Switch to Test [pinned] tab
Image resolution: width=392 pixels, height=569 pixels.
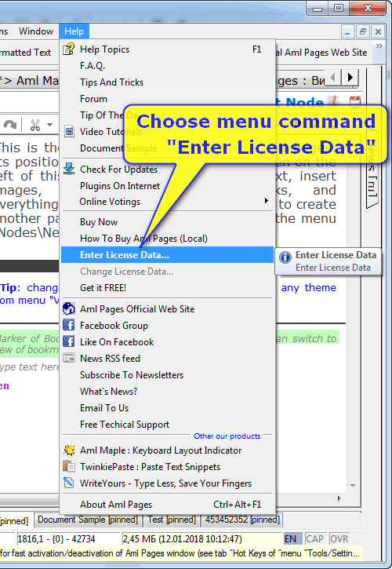tap(172, 520)
